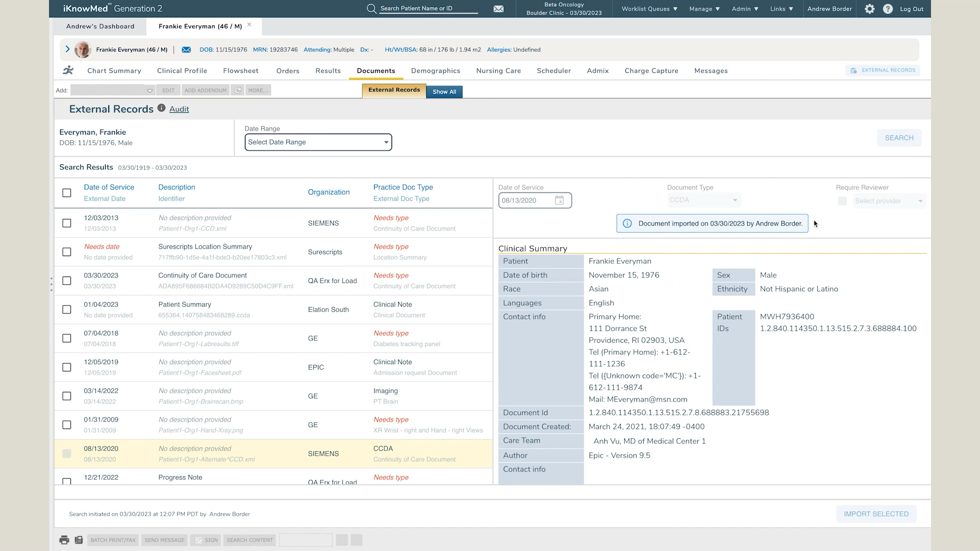The image size is (980, 551).
Task: Click the Show All button
Action: click(444, 92)
